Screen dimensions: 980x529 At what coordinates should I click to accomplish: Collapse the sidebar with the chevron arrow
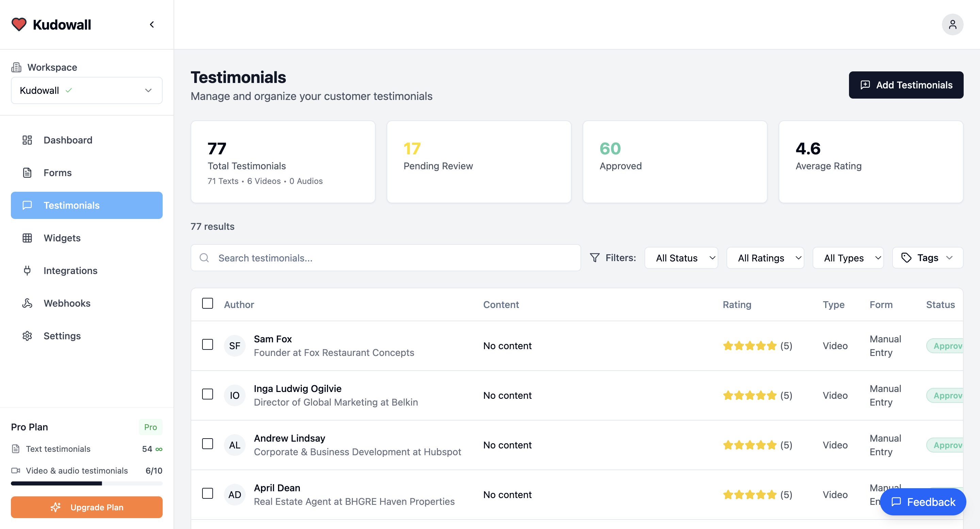(x=152, y=25)
